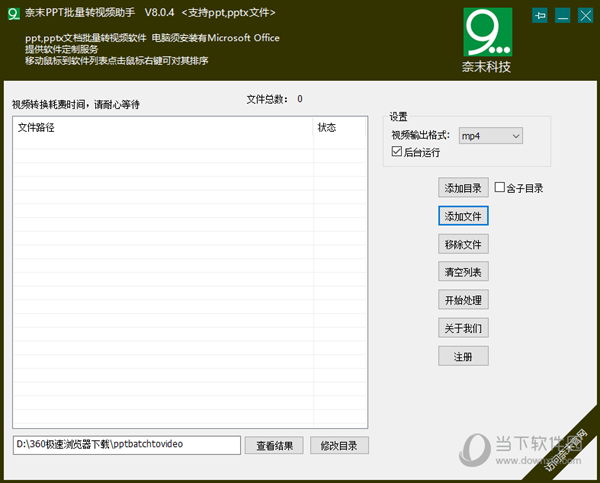
Task: Open the 视频输出格式 mp4 dropdown
Action: point(491,136)
